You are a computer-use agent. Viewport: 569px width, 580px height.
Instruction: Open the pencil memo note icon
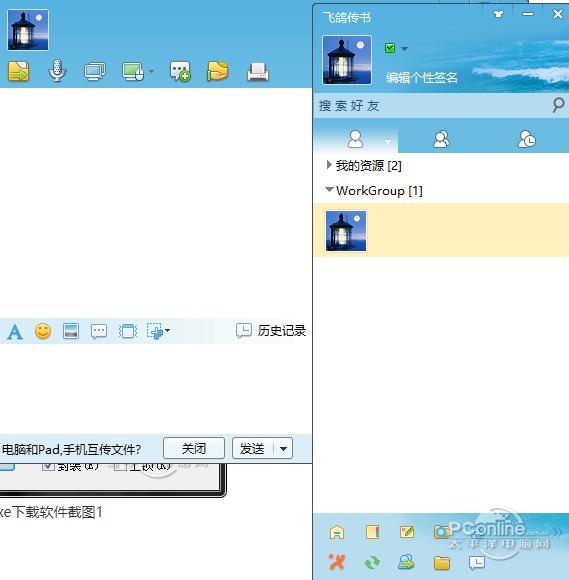pos(407,532)
